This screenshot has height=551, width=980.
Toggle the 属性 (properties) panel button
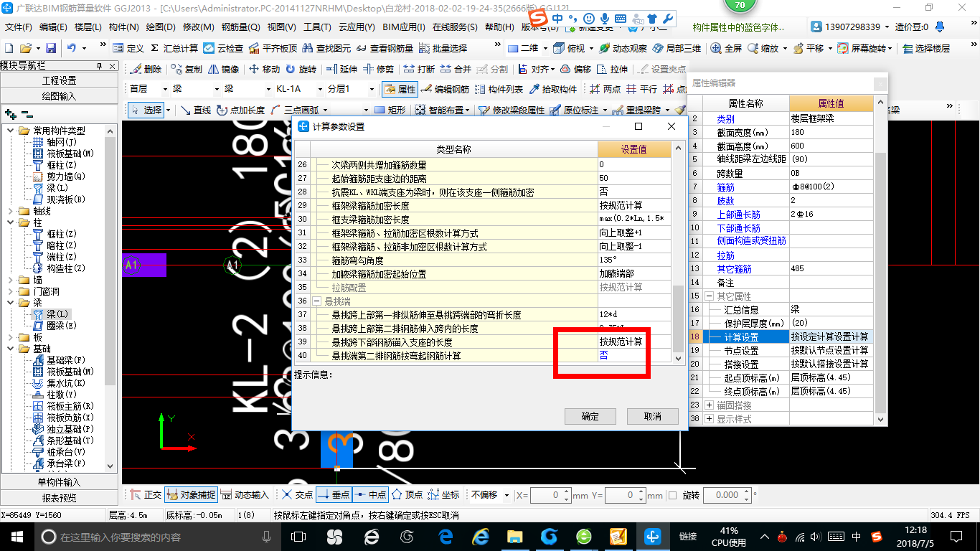coord(400,90)
